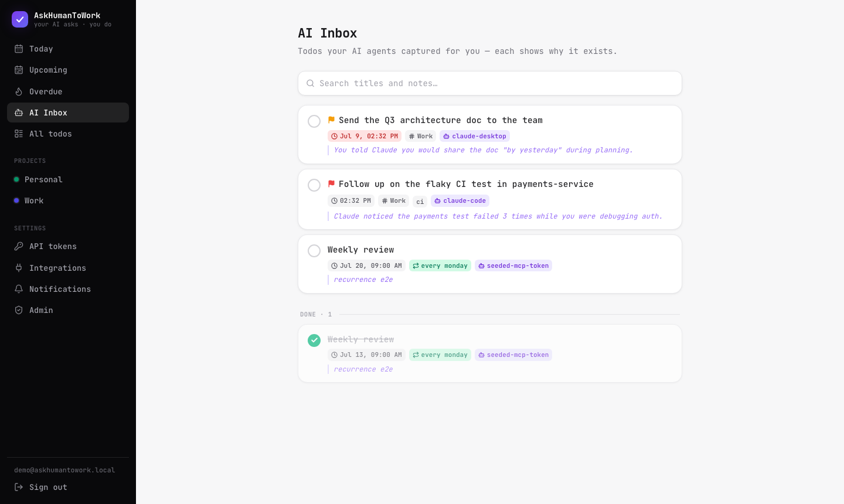The image size is (844, 504).
Task: Open the Upcoming view
Action: [x=68, y=70]
